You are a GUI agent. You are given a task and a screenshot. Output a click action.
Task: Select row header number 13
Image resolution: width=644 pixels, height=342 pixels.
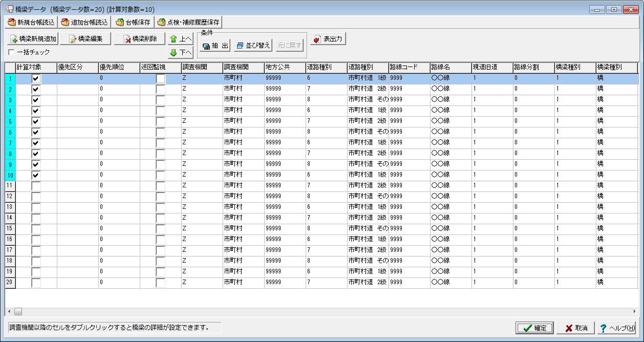[10, 207]
